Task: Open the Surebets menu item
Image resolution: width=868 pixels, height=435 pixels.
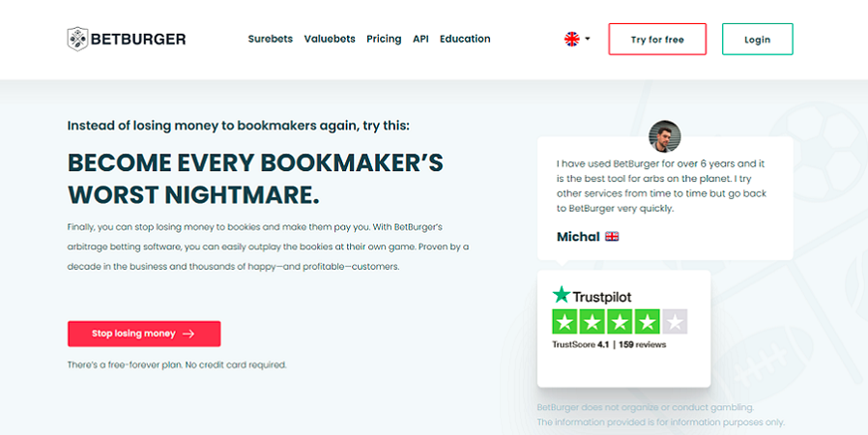Action: (x=270, y=39)
